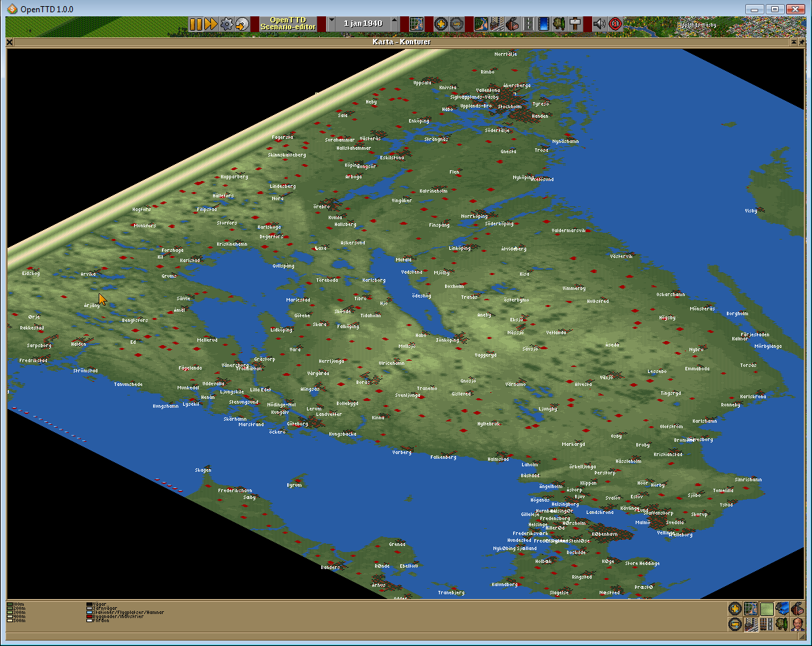812x646 pixels.
Task: Click the Västervik town label
Action: pyautogui.click(x=621, y=257)
